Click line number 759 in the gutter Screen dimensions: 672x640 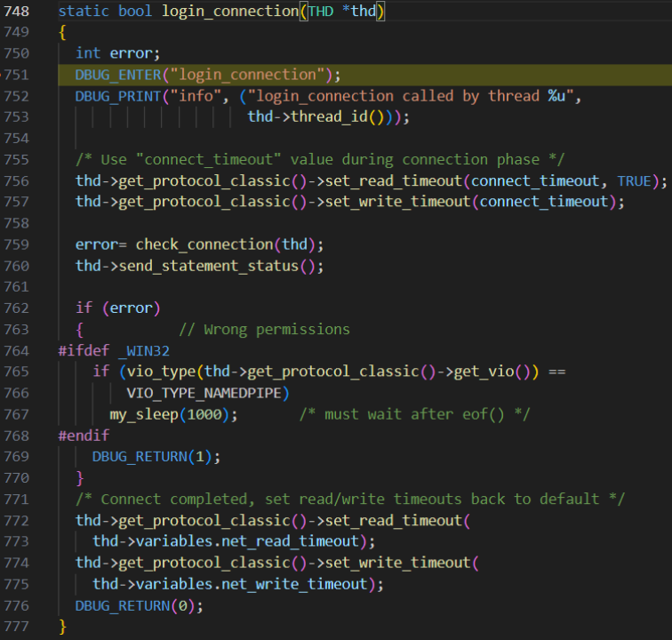coord(16,244)
